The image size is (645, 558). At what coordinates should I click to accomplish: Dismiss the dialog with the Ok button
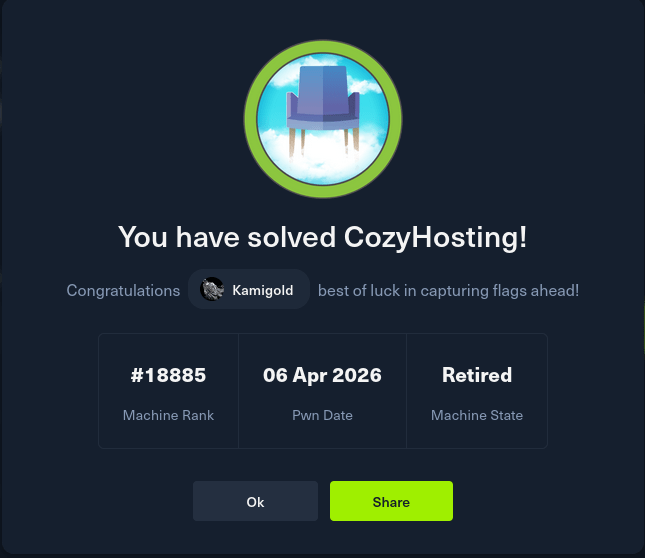(255, 501)
